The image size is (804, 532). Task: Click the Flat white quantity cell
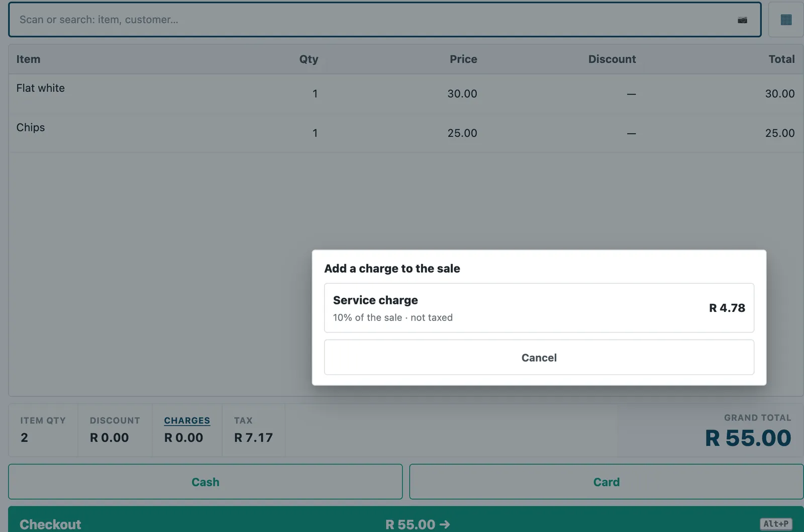point(315,94)
